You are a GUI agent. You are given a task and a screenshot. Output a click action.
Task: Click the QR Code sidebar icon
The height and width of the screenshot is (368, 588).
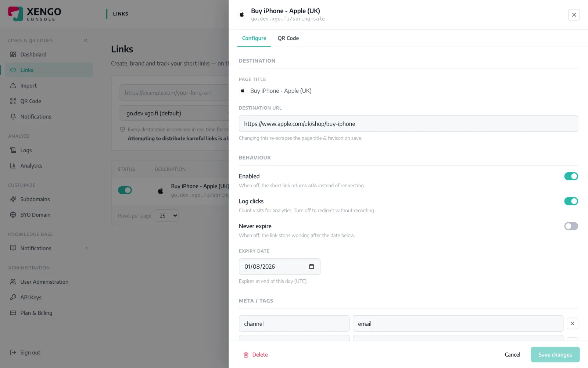(x=13, y=101)
